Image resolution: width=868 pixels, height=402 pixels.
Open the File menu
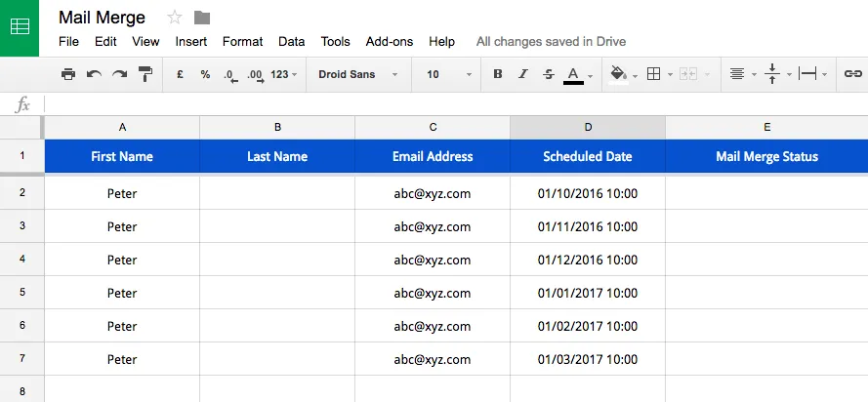tap(68, 42)
